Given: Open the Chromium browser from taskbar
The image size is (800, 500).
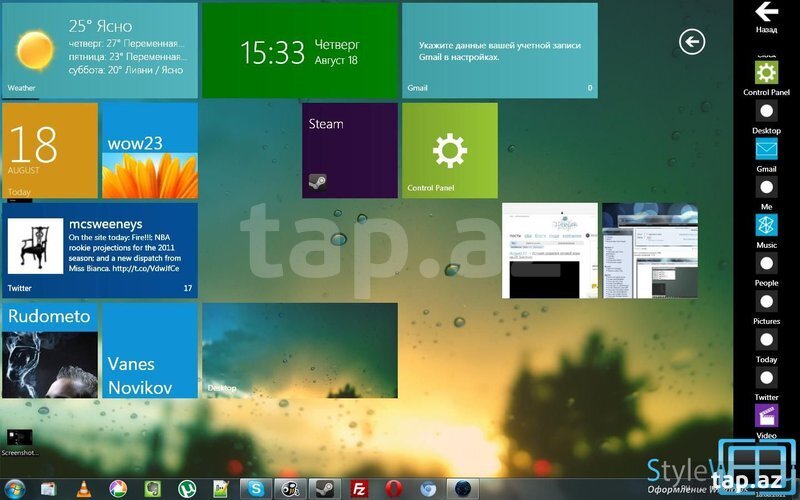Looking at the screenshot, I should (x=428, y=489).
